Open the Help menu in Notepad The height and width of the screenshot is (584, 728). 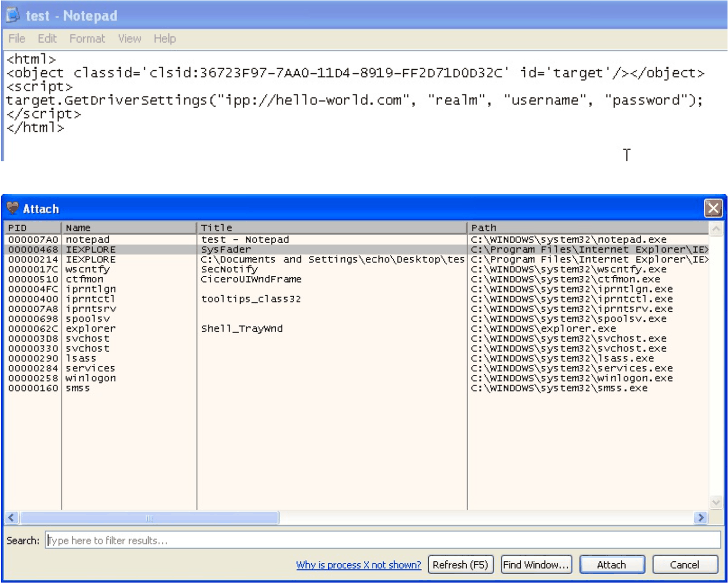[165, 39]
